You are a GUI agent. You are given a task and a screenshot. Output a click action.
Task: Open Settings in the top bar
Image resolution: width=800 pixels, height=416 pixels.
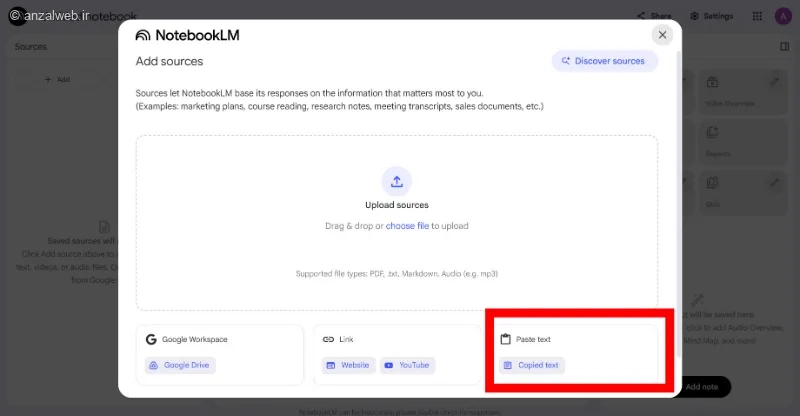711,16
